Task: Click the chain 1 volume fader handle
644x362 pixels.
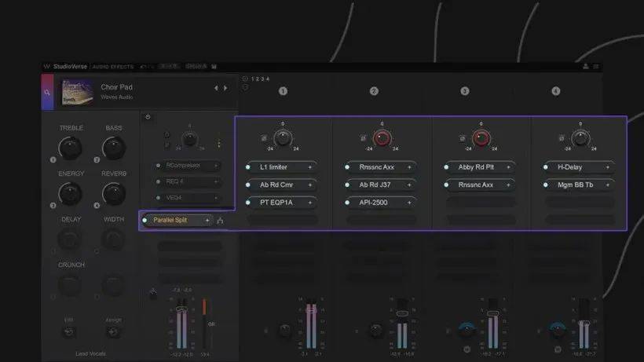Action: 311,311
